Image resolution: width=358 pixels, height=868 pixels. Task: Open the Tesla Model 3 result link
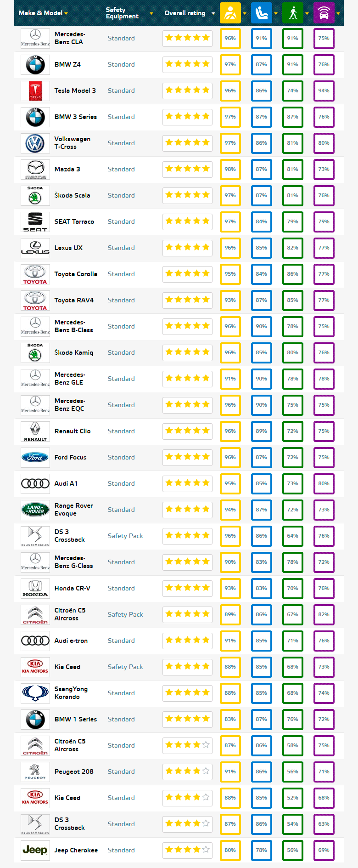pyautogui.click(x=75, y=91)
